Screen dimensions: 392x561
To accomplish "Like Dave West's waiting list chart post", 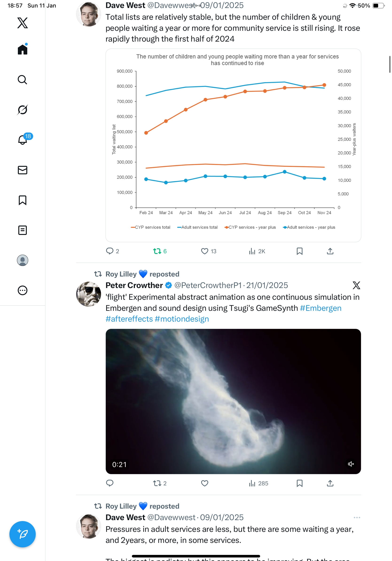I will [x=204, y=251].
